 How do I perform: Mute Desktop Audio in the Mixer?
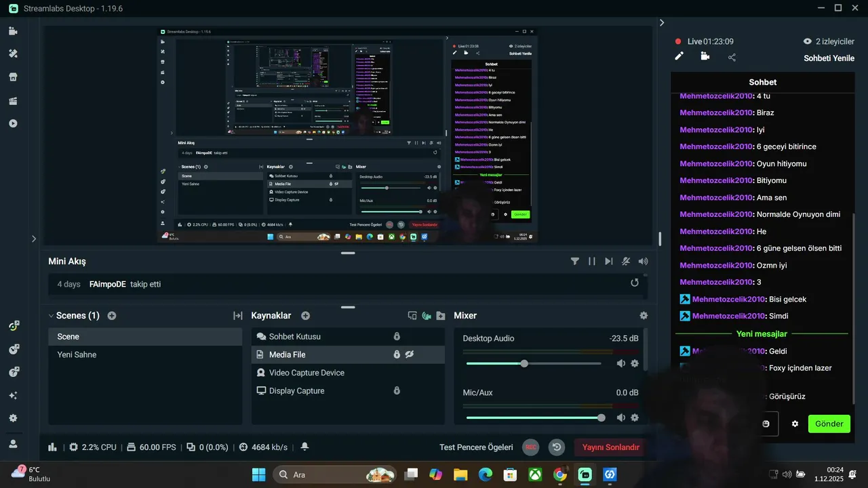pos(620,363)
